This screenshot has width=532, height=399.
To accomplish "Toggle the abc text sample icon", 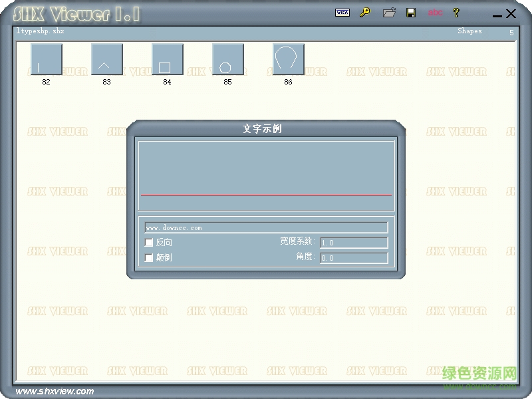I will pos(435,13).
